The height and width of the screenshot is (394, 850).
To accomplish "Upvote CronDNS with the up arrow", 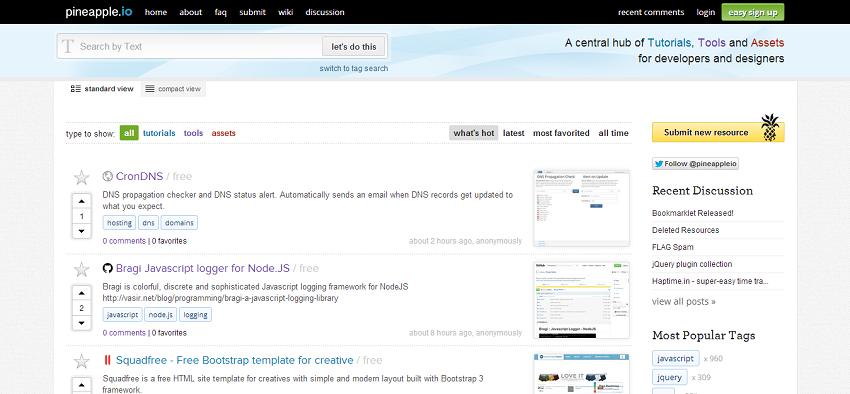I will (81, 202).
